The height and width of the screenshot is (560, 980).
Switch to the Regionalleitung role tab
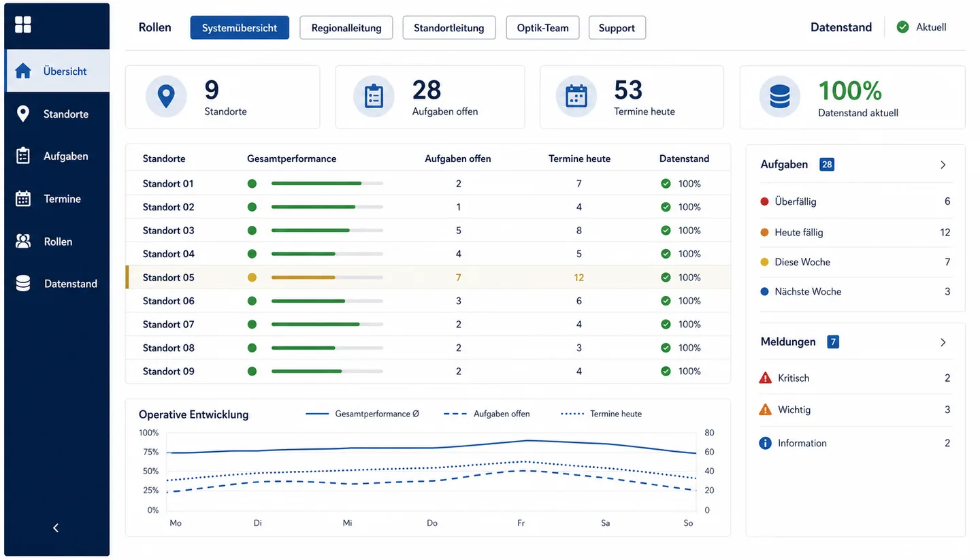click(346, 28)
